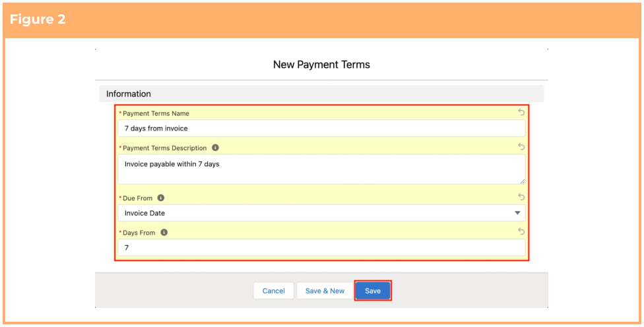Image resolution: width=644 pixels, height=327 pixels.
Task: Click the Days From label text
Action: point(139,233)
